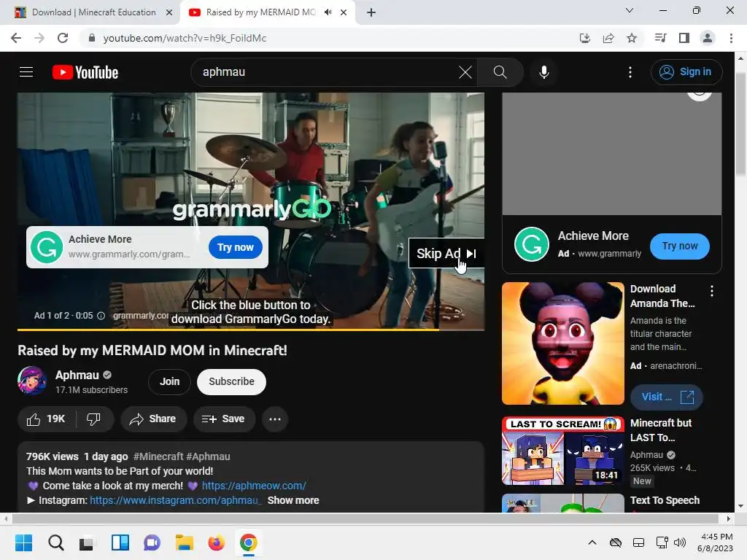This screenshot has width=747, height=560.
Task: Open the Windows Start menu
Action: click(x=24, y=542)
